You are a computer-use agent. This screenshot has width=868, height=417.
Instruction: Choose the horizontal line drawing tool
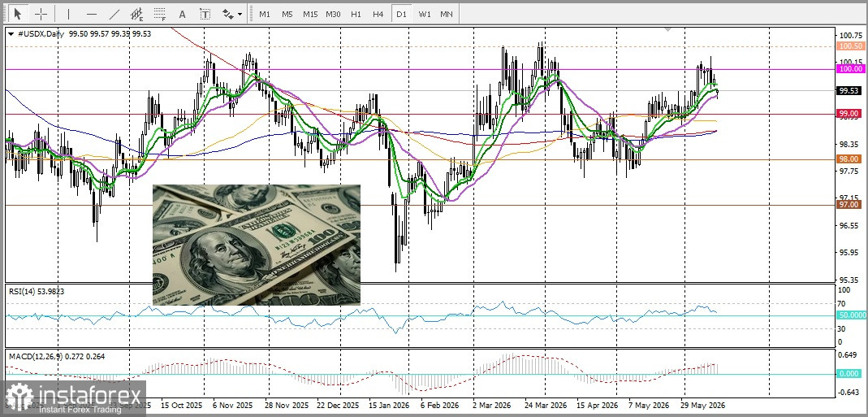point(92,14)
